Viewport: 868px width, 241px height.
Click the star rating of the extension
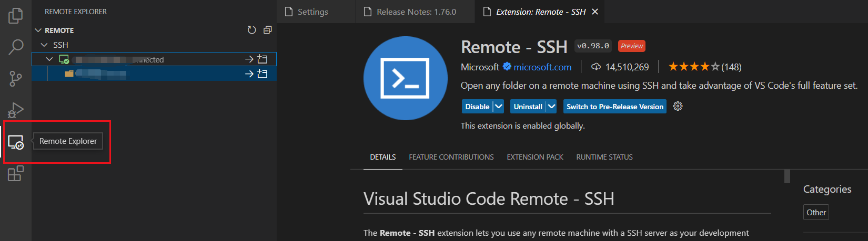(x=694, y=67)
